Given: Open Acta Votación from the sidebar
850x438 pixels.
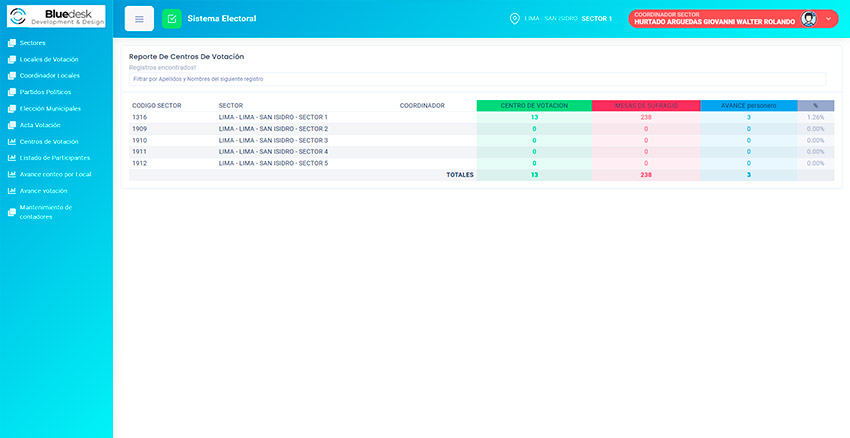Looking at the screenshot, I should 40,125.
